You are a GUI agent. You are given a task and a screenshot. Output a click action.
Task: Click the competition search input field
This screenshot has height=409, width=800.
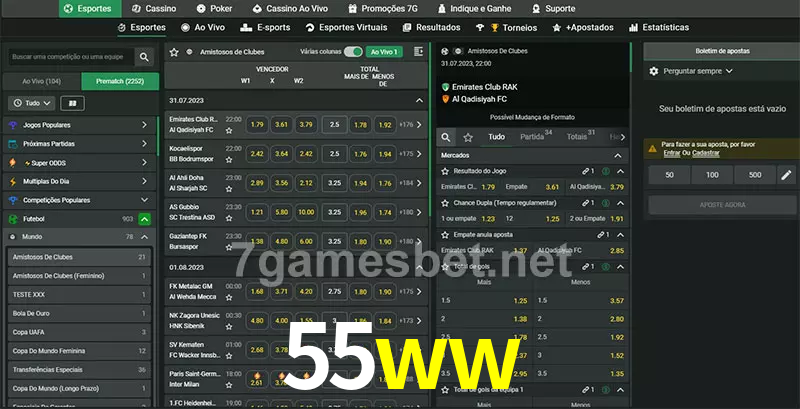click(x=71, y=57)
